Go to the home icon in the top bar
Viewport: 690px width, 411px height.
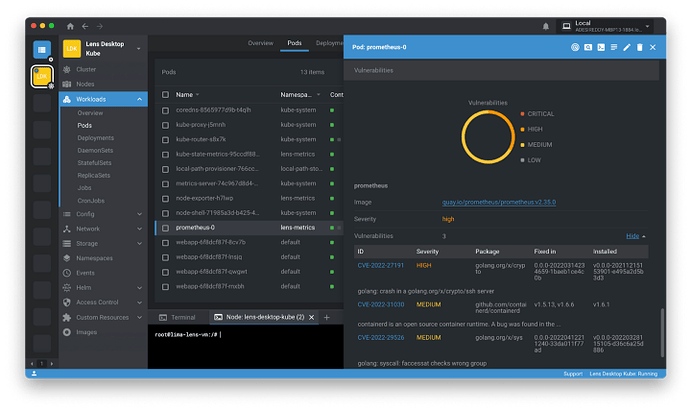[68, 25]
